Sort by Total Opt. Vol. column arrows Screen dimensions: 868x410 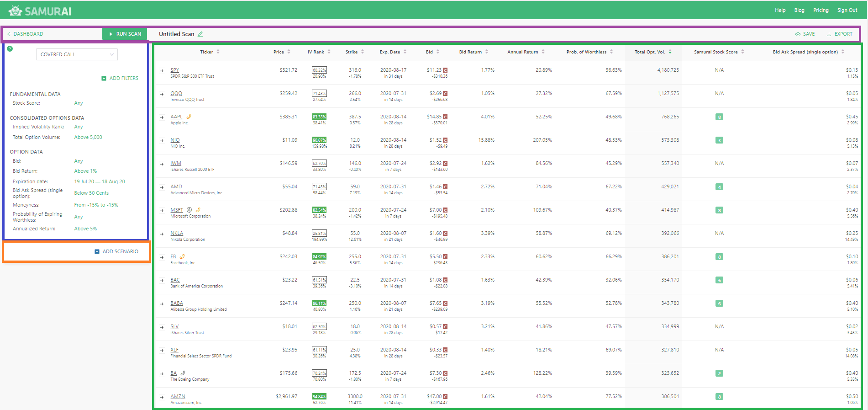[x=670, y=52]
